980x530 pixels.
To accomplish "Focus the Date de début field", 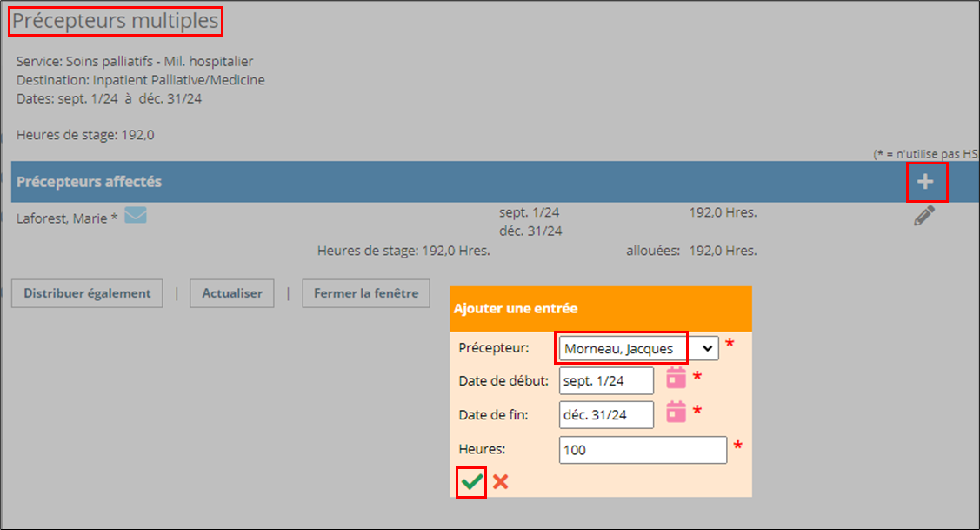I will (x=606, y=380).
